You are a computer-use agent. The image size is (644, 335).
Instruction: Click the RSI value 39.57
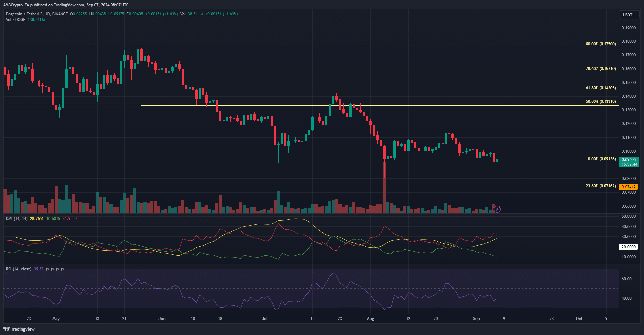(x=39, y=269)
